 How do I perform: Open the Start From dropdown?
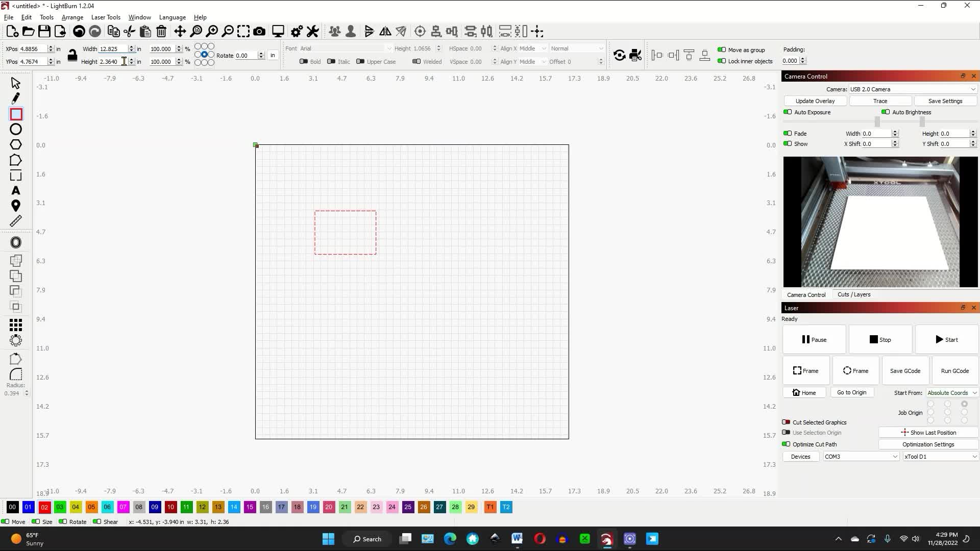951,392
